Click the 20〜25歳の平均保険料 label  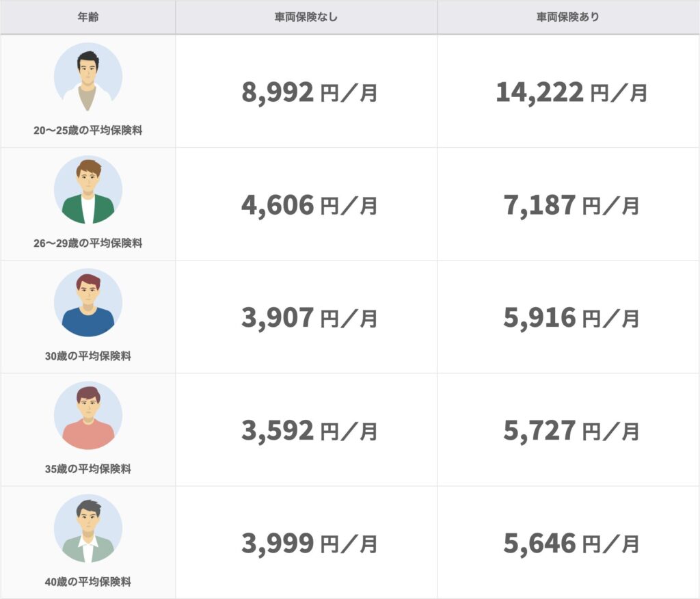(x=88, y=131)
